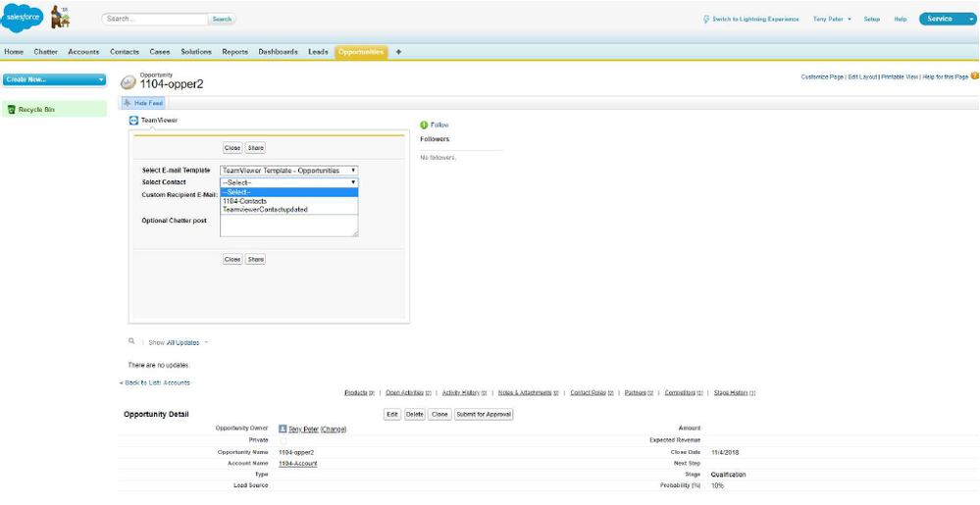Open the Recycle Bin link
Screen dimensions: 980x505
36,110
